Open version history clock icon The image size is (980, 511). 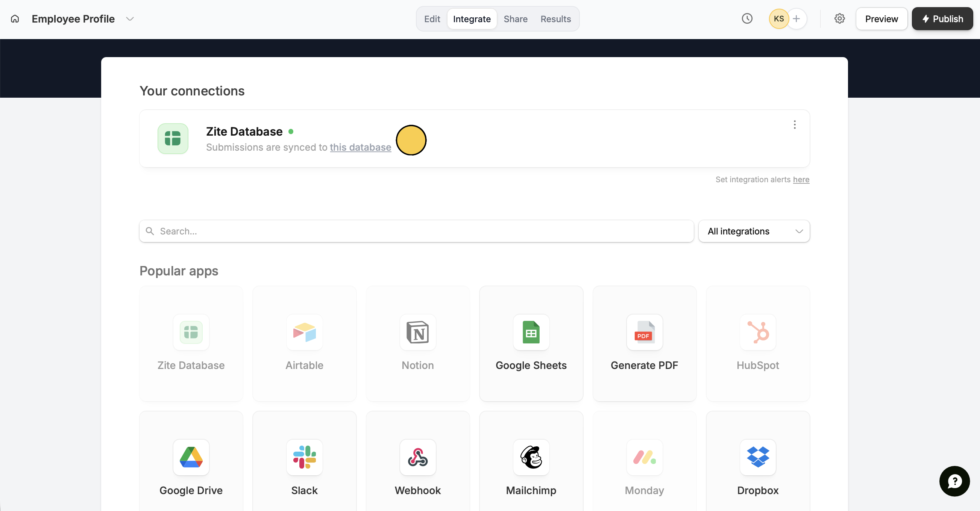click(x=747, y=19)
